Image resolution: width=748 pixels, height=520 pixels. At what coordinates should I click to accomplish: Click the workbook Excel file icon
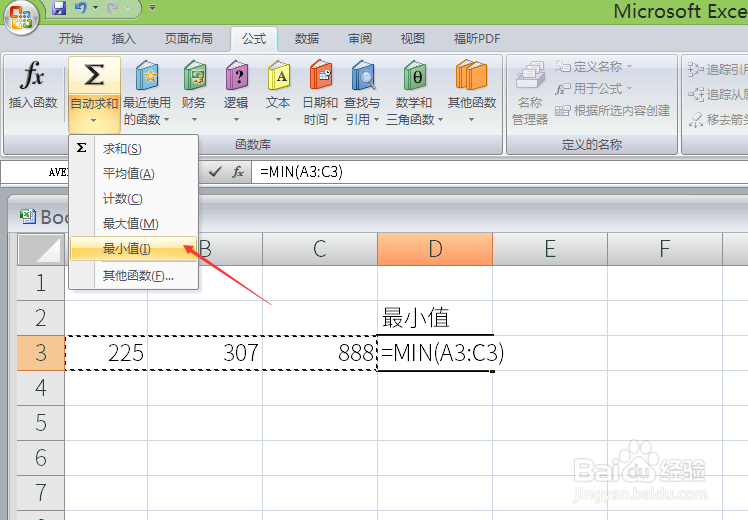click(28, 217)
